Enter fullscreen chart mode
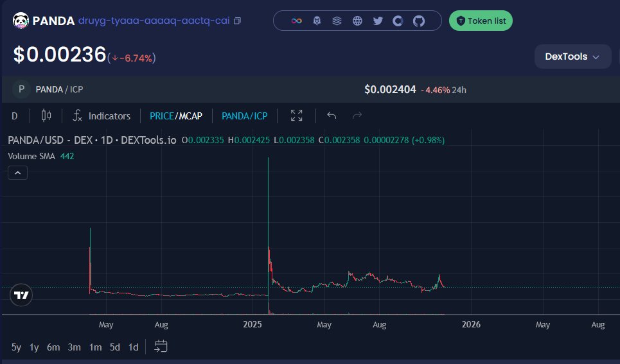Image resolution: width=620 pixels, height=364 pixels. [x=297, y=116]
